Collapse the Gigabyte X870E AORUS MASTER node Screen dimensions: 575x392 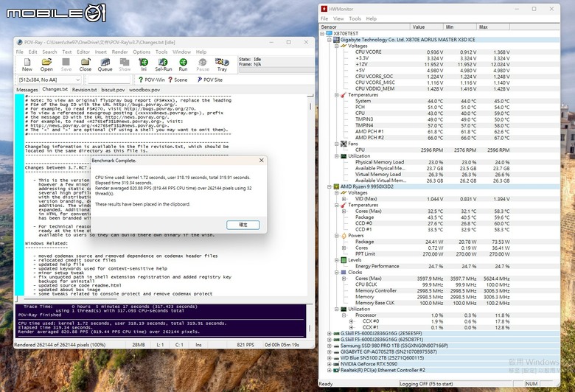[x=330, y=40]
